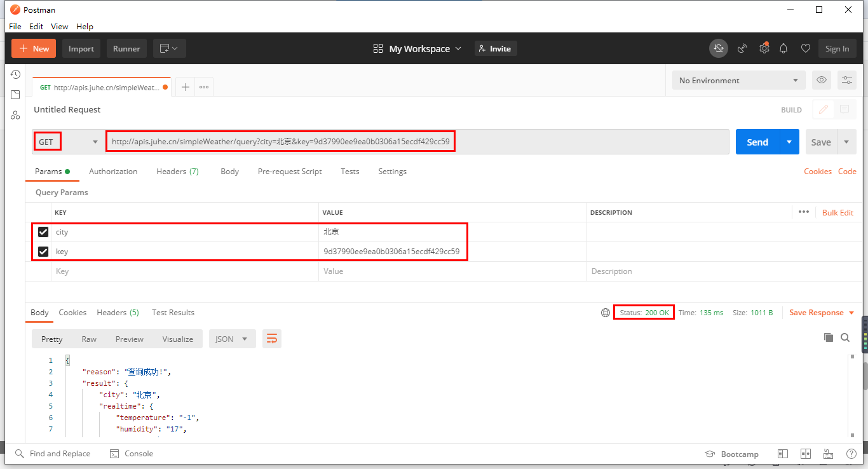Open the Bootcamp icon in status bar
This screenshot has height=469, width=868.
point(710,454)
